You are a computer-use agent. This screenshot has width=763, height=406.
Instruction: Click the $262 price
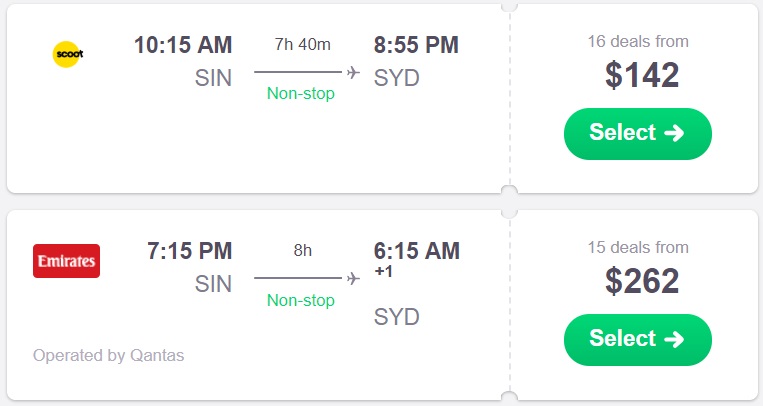pyautogui.click(x=642, y=282)
